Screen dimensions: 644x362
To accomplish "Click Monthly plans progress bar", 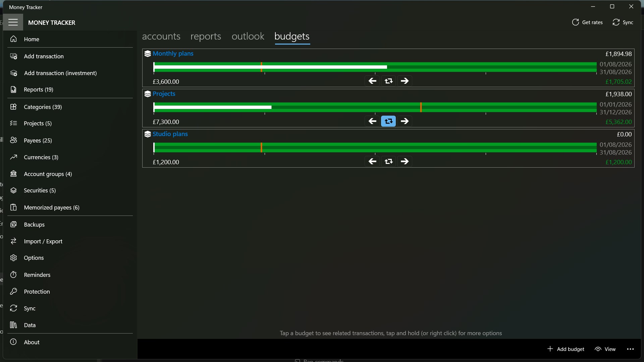I will point(375,67).
